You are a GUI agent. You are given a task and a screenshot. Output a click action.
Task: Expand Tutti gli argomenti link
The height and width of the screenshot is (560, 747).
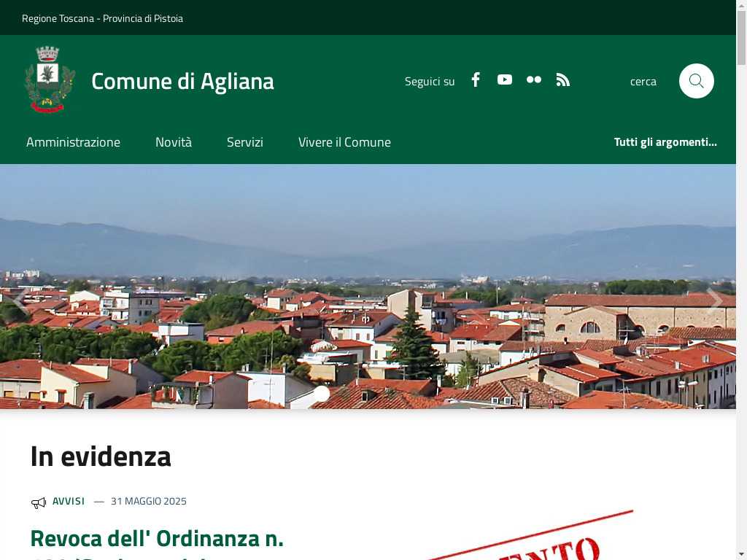click(x=665, y=142)
